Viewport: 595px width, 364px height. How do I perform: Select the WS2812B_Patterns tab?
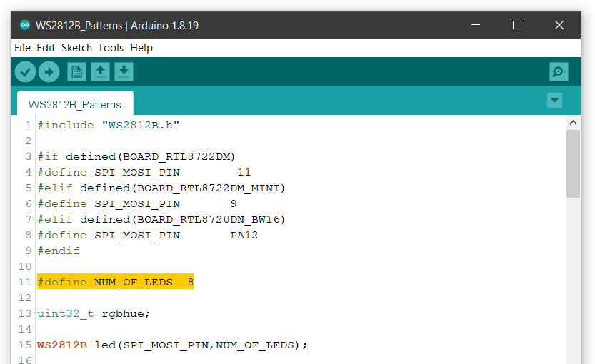click(x=75, y=104)
